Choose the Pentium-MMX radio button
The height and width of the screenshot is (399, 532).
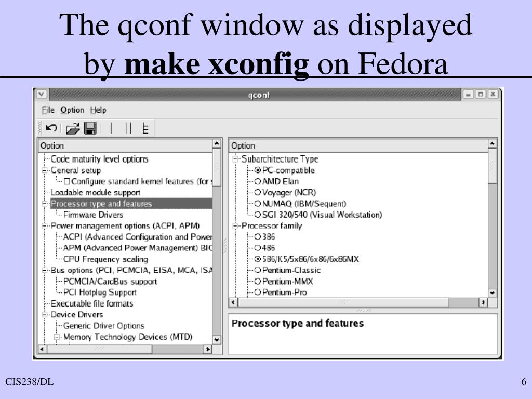[258, 281]
